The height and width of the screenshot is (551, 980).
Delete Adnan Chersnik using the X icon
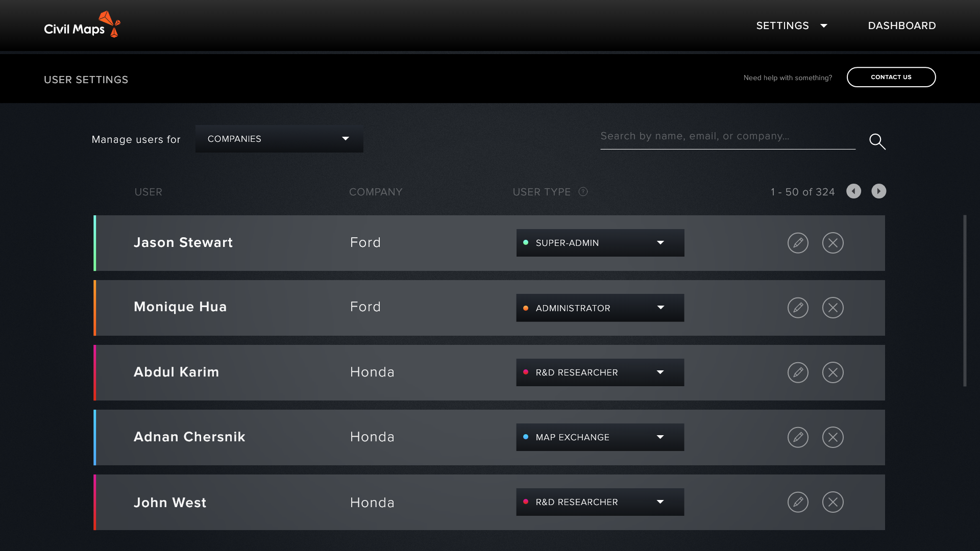(832, 437)
